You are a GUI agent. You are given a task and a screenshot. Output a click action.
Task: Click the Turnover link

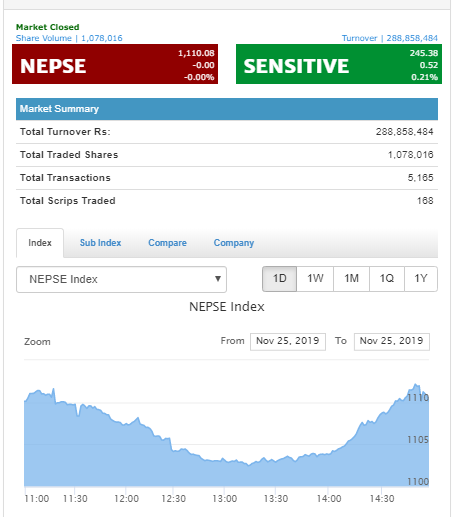tap(390, 38)
